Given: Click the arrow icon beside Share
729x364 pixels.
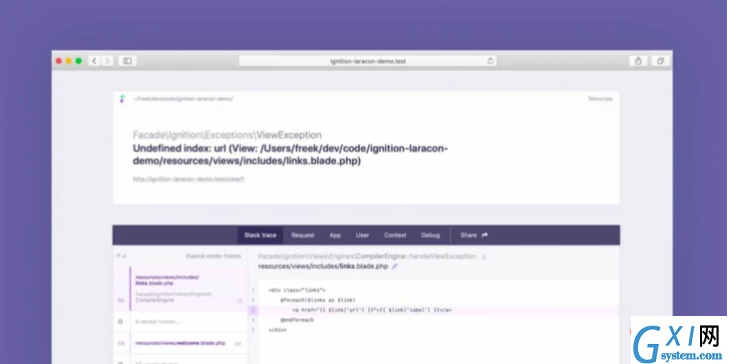Looking at the screenshot, I should 485,235.
